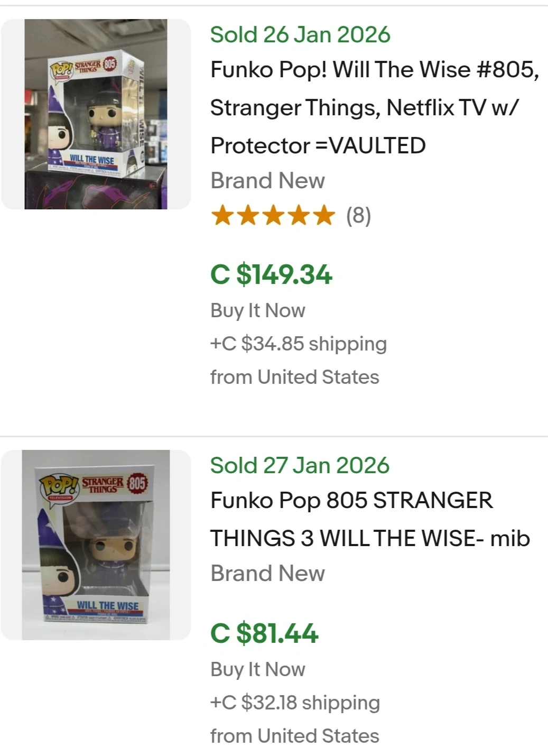Click 'Brand New' on the vaulted listing

point(267,181)
